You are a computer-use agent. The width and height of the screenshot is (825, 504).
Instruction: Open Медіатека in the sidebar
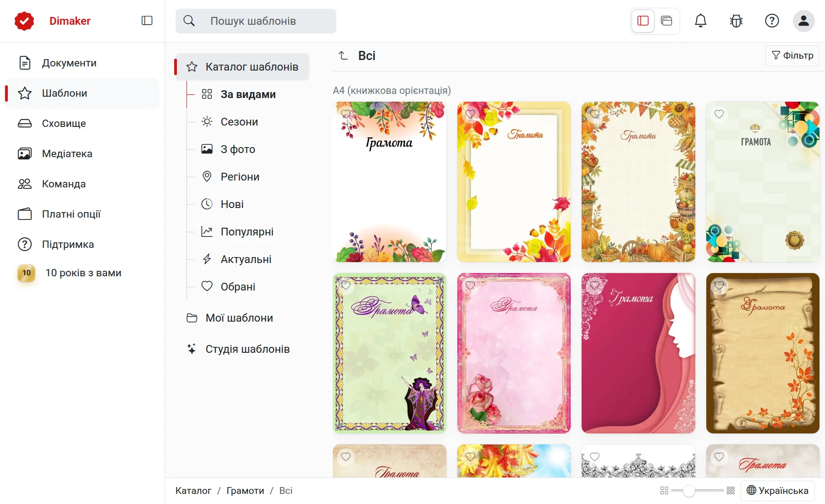[x=82, y=153]
